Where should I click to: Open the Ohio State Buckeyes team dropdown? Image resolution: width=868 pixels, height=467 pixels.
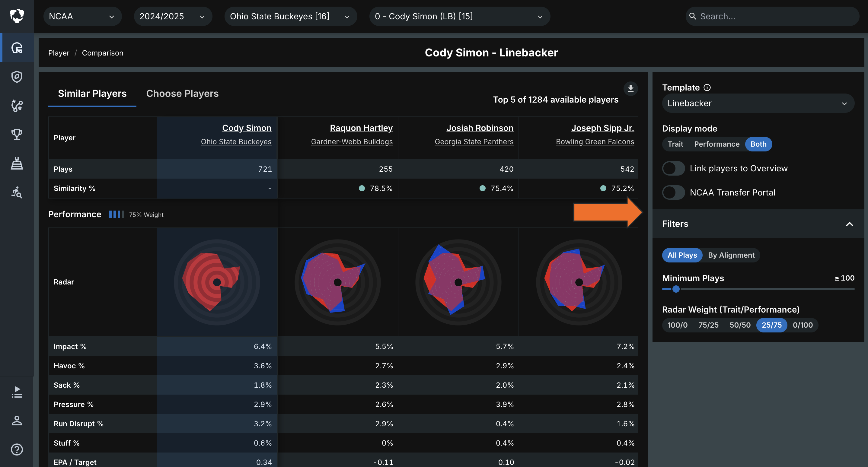[x=290, y=16]
